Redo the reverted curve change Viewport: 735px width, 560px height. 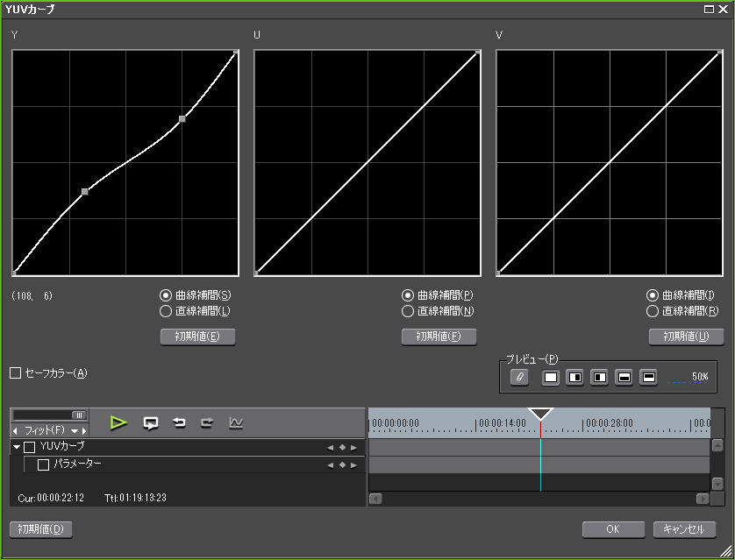coord(207,423)
